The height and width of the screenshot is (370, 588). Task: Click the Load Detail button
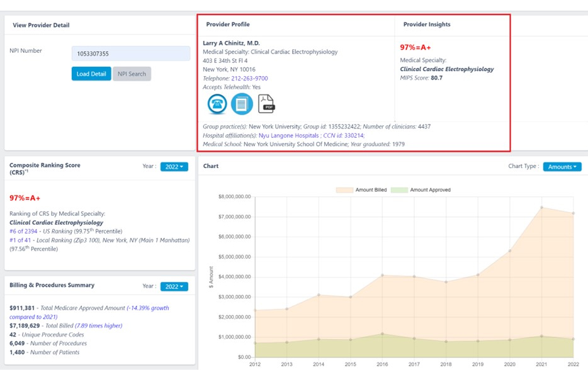(x=91, y=74)
